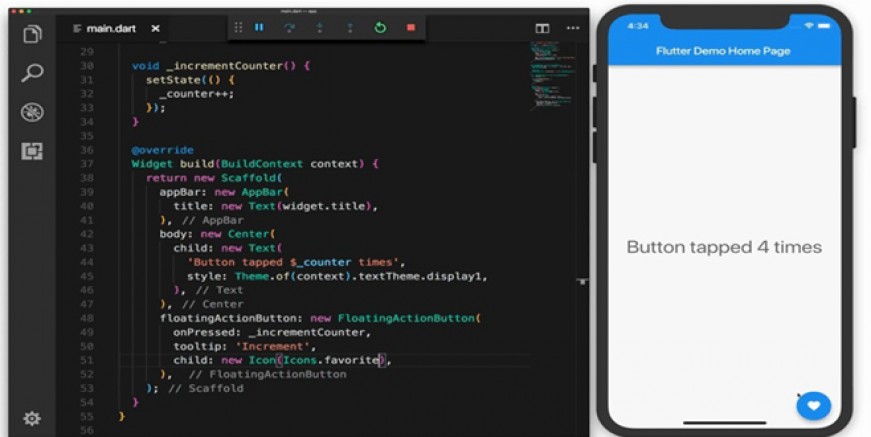Tap the heart floating action button
The image size is (871, 437).
point(813,406)
